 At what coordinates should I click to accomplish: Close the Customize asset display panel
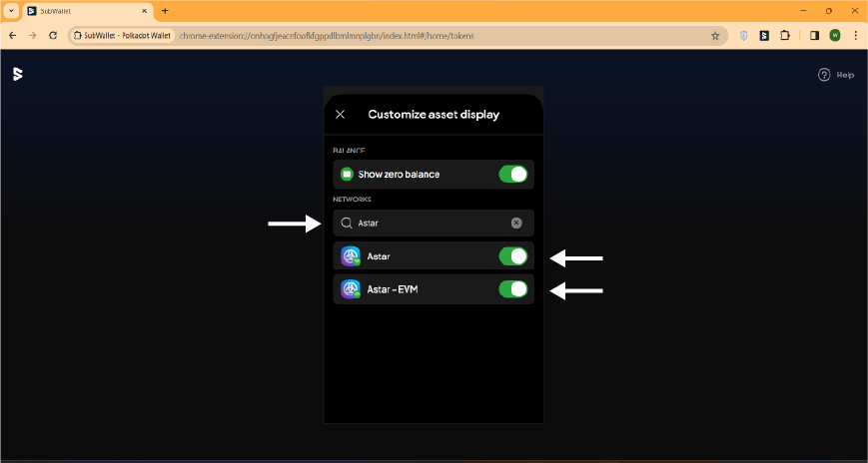[341, 115]
